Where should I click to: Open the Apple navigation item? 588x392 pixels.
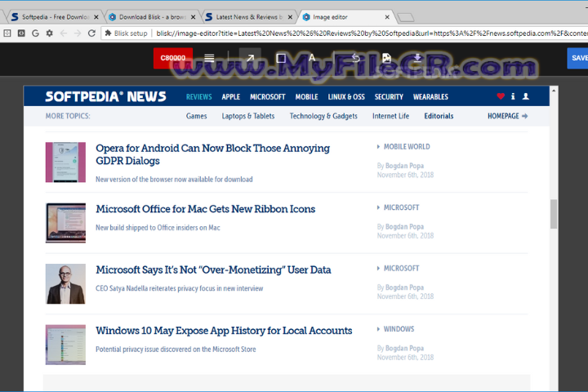[x=230, y=97]
